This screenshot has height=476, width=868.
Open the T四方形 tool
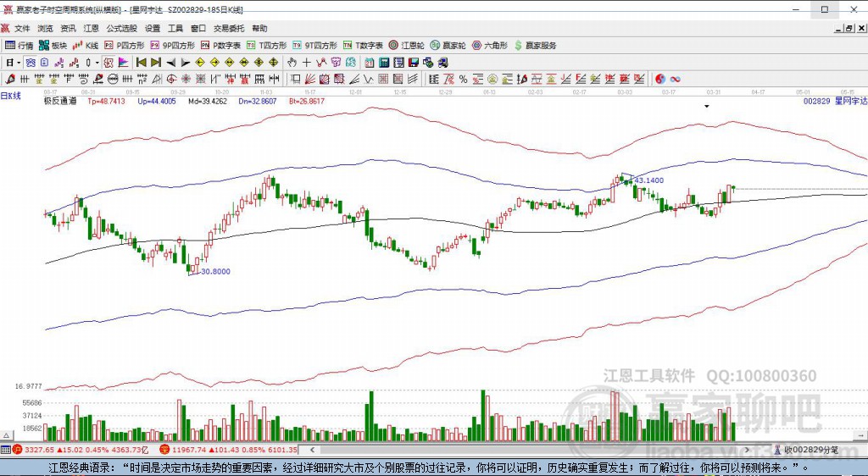pyautogui.click(x=266, y=46)
